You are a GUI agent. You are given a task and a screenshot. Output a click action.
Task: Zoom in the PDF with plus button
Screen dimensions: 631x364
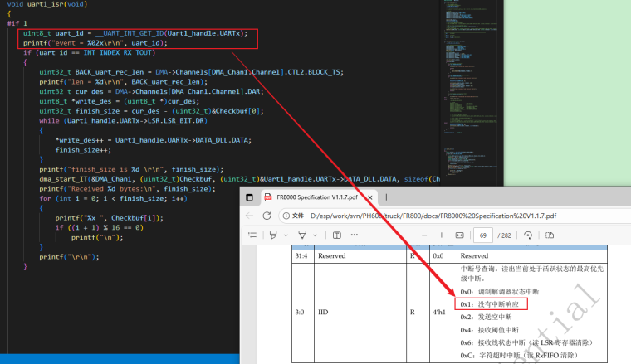(x=440, y=235)
